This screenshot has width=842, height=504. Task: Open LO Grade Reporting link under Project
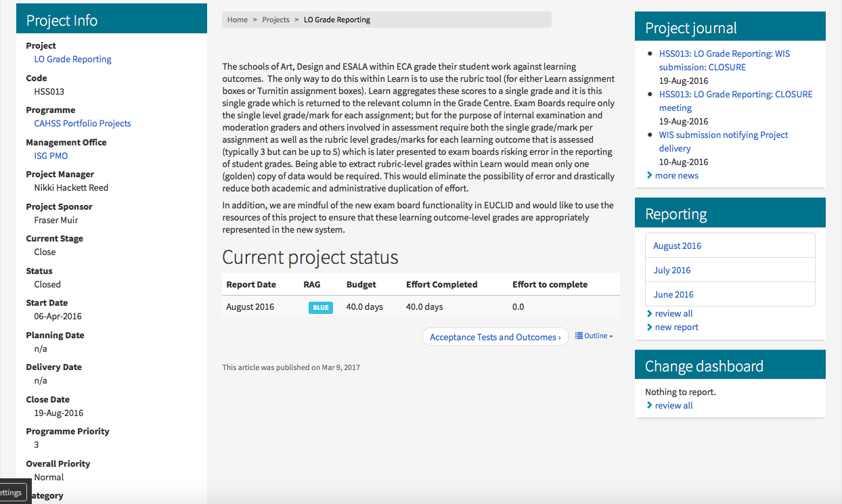coord(73,59)
